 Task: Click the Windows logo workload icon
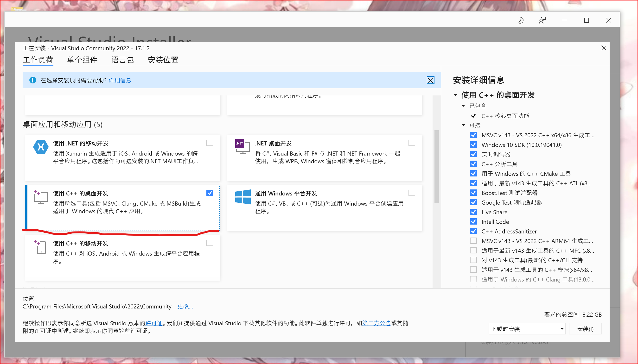pyautogui.click(x=242, y=197)
